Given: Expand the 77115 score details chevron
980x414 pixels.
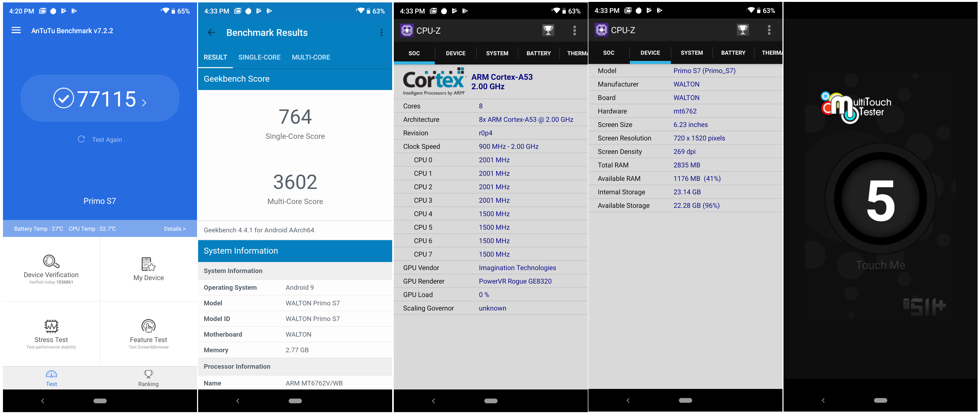Looking at the screenshot, I should click(144, 102).
